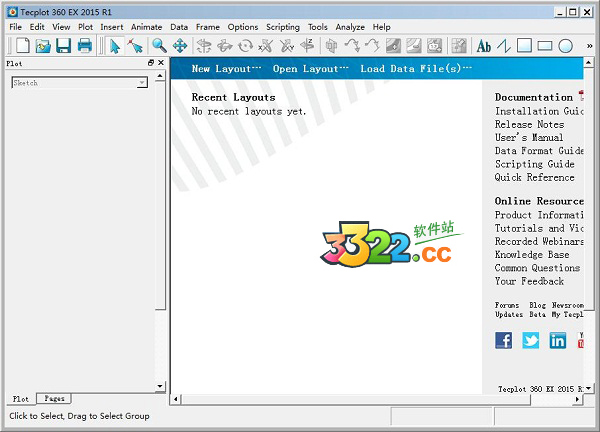Click the X-axis rotate tool icon
The height and width of the screenshot is (432, 600).
pos(266,46)
